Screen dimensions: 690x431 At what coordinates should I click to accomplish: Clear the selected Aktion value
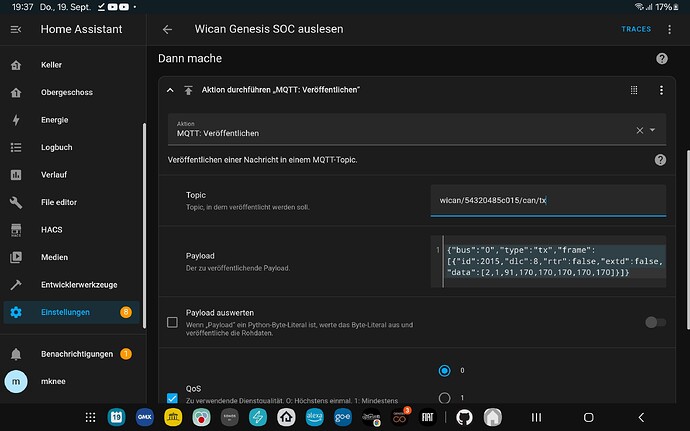tap(640, 130)
